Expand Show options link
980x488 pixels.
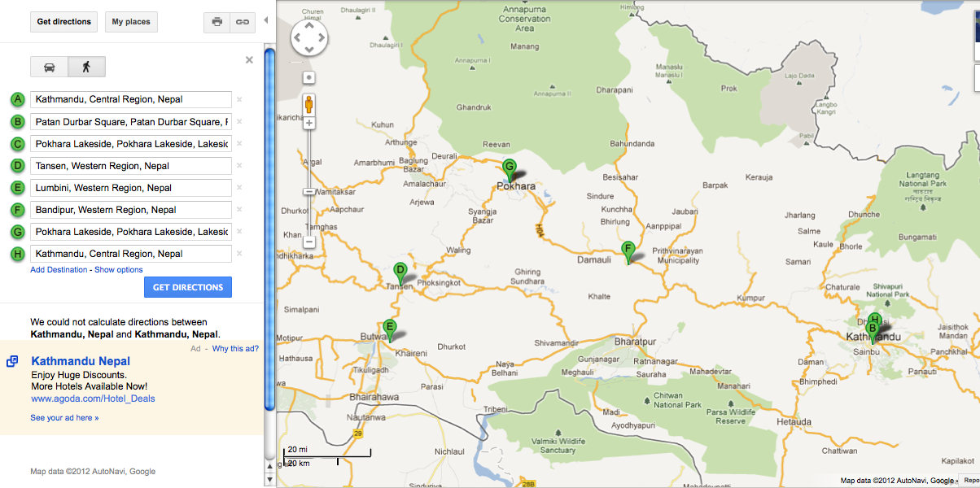point(119,270)
